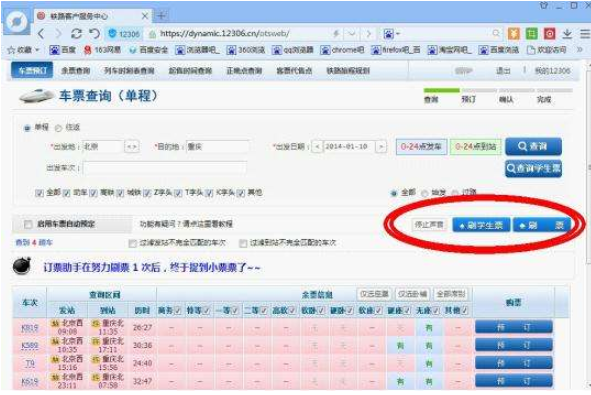Click the 刷学生票 button
Viewport: 591px width, 395px height.
click(481, 225)
